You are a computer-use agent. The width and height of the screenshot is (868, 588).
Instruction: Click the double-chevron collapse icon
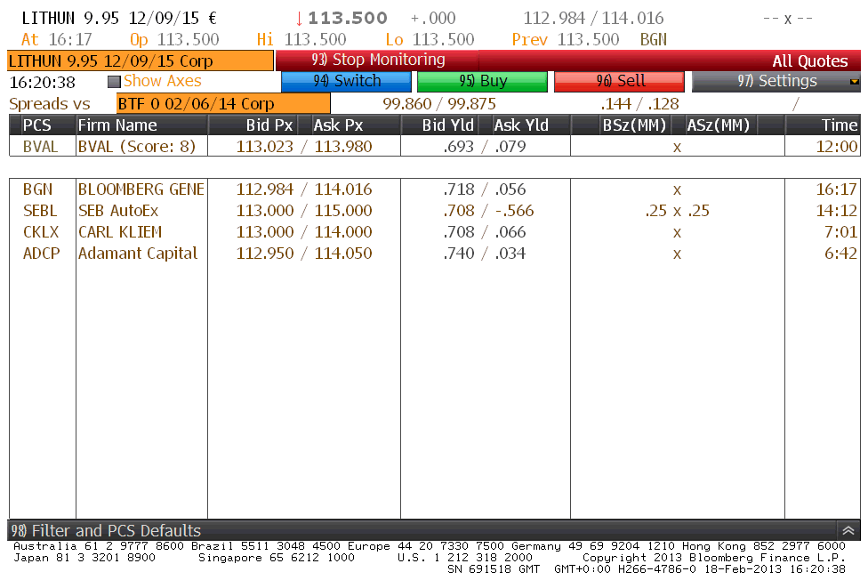coord(848,530)
